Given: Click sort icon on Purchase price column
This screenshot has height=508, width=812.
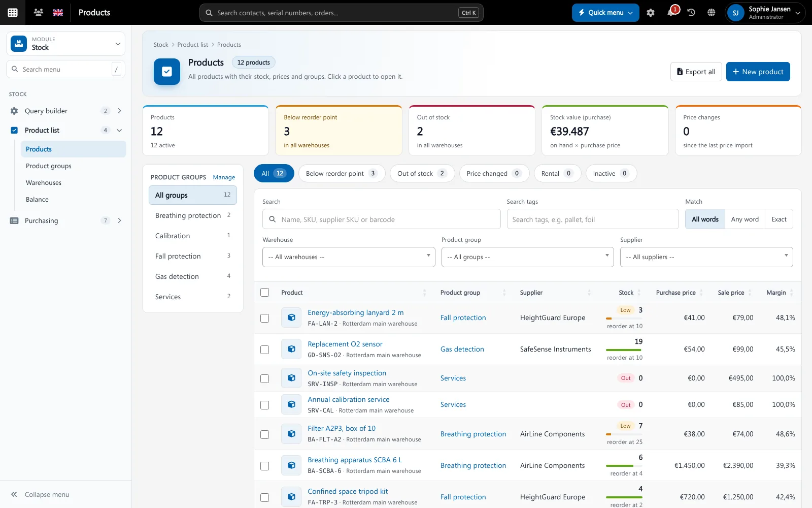Looking at the screenshot, I should click(x=701, y=293).
